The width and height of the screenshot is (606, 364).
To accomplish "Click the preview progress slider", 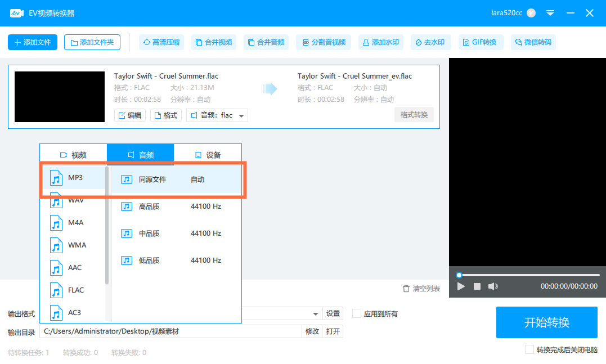I will coord(529,275).
